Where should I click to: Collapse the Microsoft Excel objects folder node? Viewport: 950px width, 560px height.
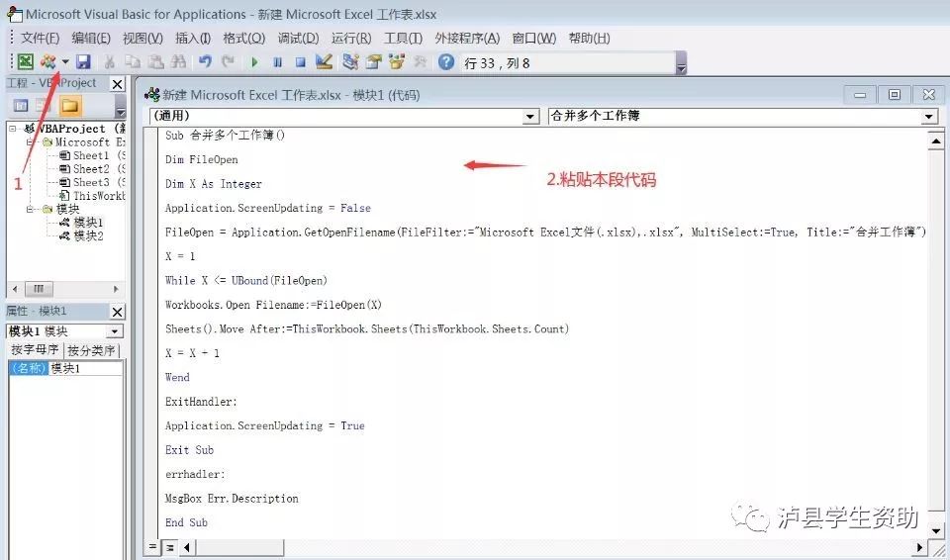29,141
